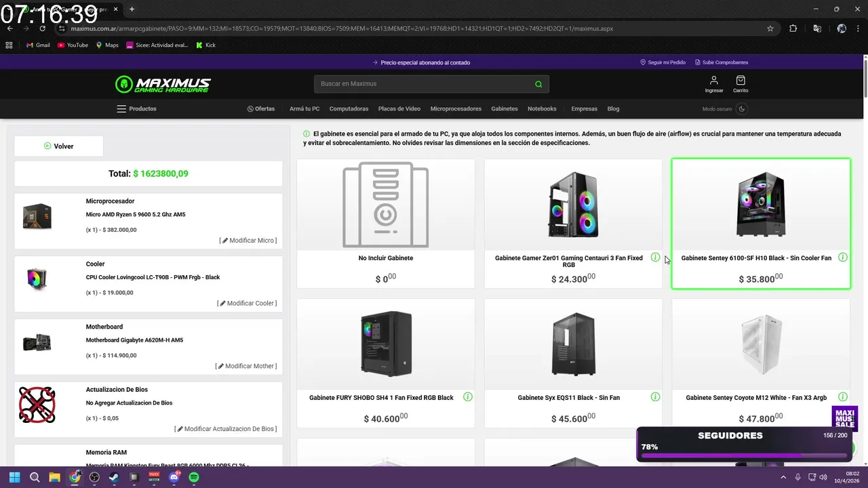The image size is (868, 488).
Task: Toggle the Modo oscuro moon switch
Action: (x=742, y=108)
